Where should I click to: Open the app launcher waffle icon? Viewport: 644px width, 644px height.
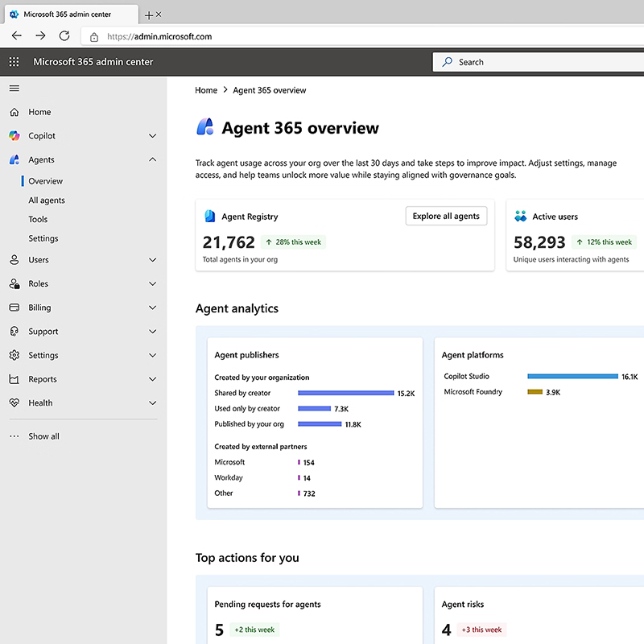tap(14, 62)
